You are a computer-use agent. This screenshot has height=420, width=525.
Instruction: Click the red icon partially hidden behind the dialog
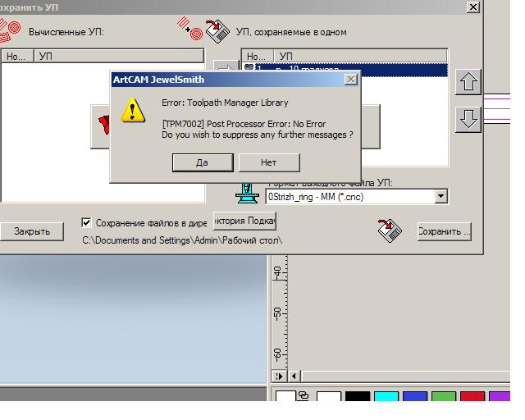[x=104, y=125]
